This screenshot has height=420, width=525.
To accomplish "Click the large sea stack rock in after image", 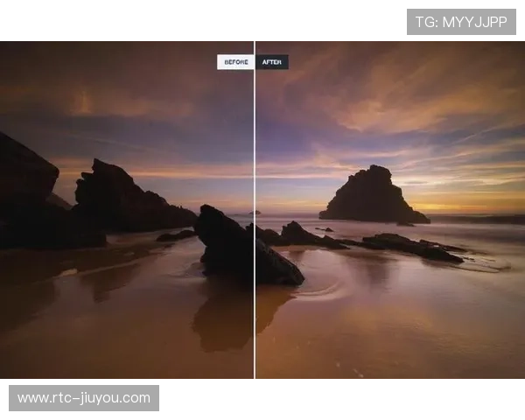I will click(373, 196).
